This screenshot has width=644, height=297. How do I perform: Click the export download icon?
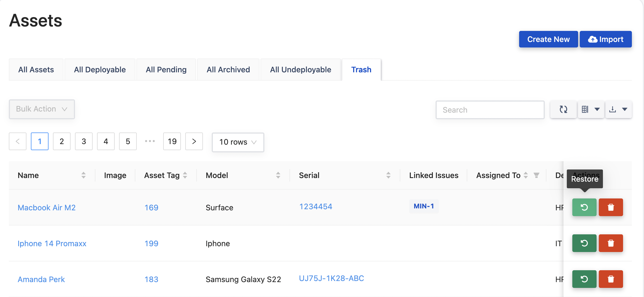click(x=613, y=109)
